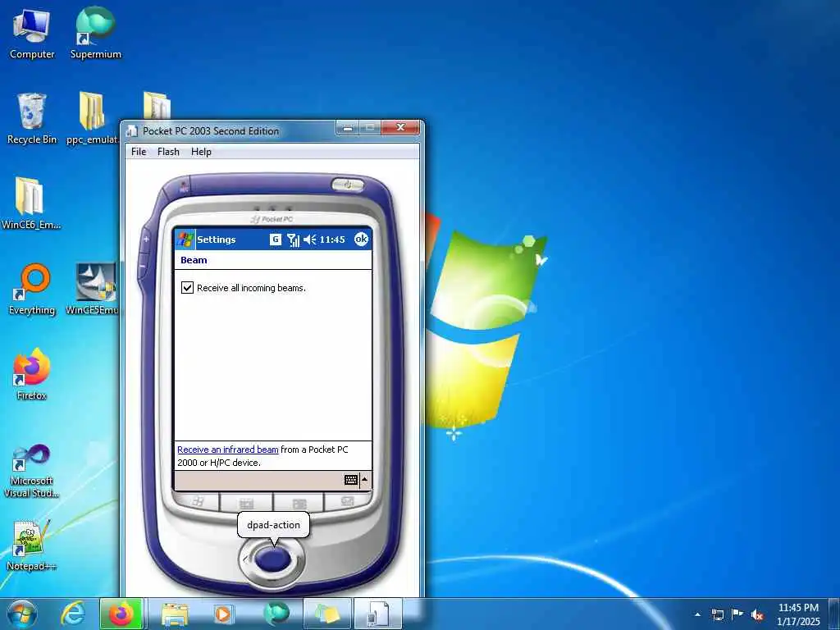Tap the 11:45 clock in Pocket PC title bar

coord(332,240)
